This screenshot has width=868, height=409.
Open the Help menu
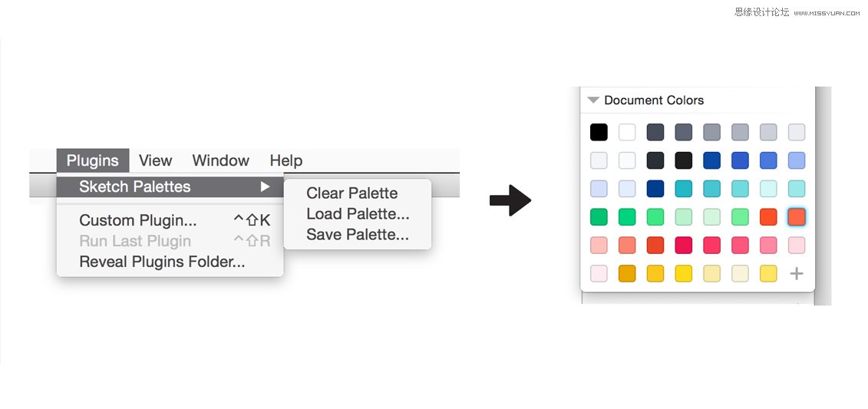pyautogui.click(x=285, y=160)
